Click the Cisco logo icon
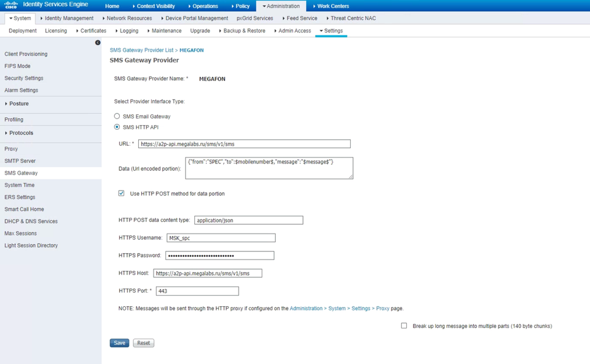The image size is (590, 364). point(11,5)
